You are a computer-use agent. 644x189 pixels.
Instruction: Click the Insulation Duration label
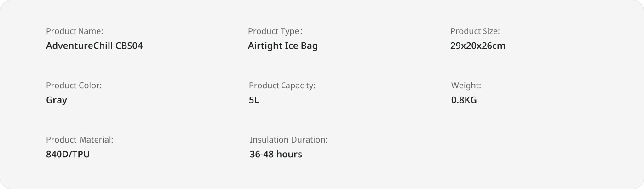(x=288, y=140)
